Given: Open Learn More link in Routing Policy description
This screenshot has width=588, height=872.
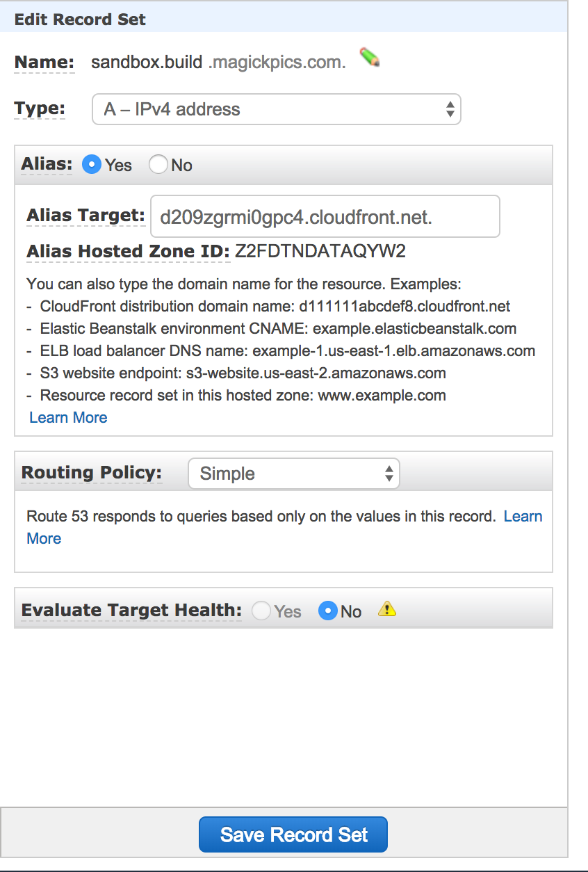Looking at the screenshot, I should [x=523, y=516].
